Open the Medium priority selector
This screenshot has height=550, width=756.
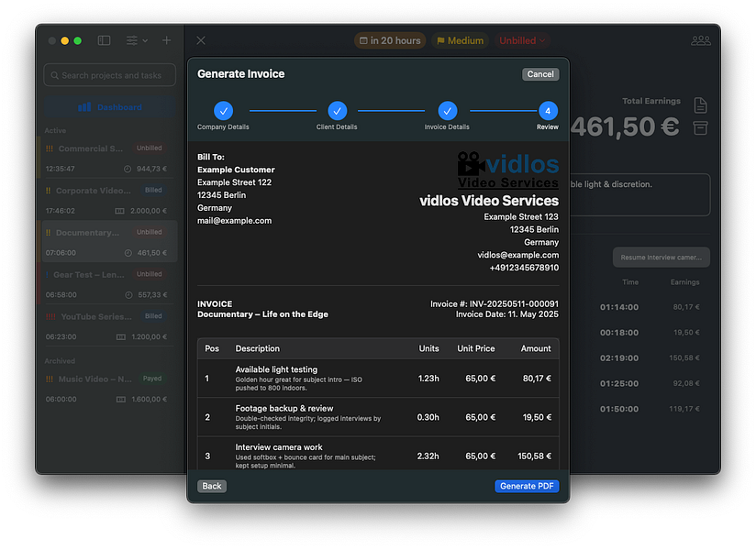[x=460, y=40]
